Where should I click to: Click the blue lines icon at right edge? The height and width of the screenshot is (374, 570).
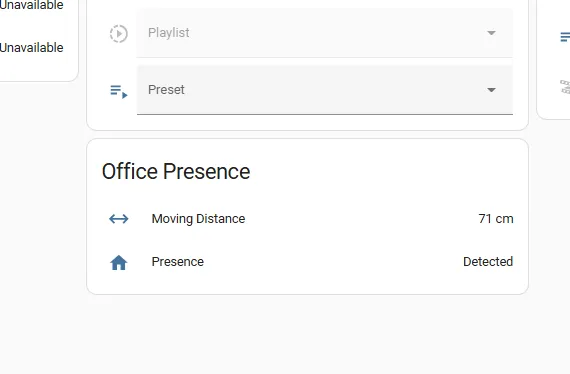coord(565,37)
